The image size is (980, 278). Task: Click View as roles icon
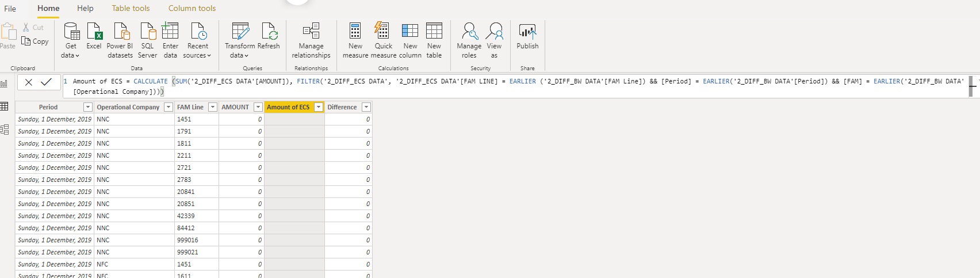[494, 31]
